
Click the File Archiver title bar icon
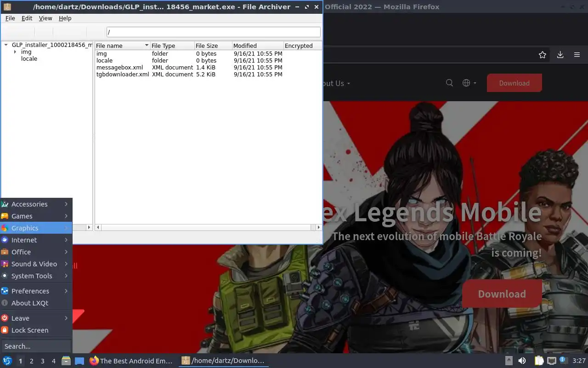point(7,7)
